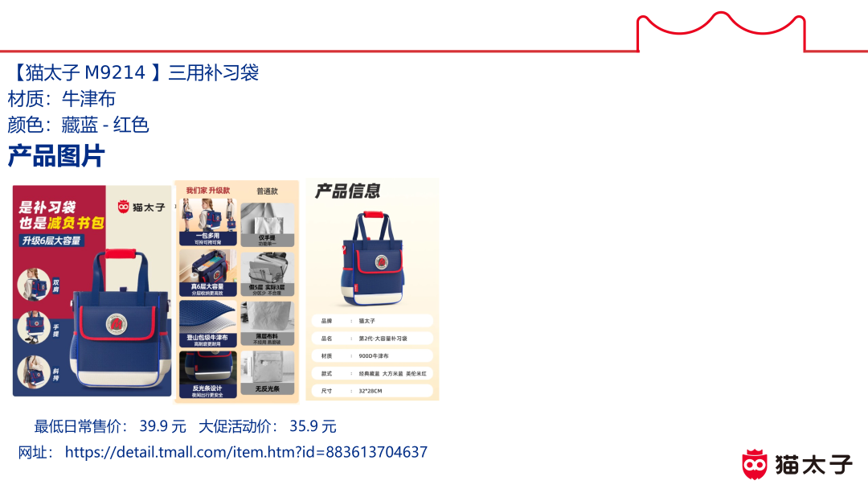Open the tmall product detail link

[247, 453]
